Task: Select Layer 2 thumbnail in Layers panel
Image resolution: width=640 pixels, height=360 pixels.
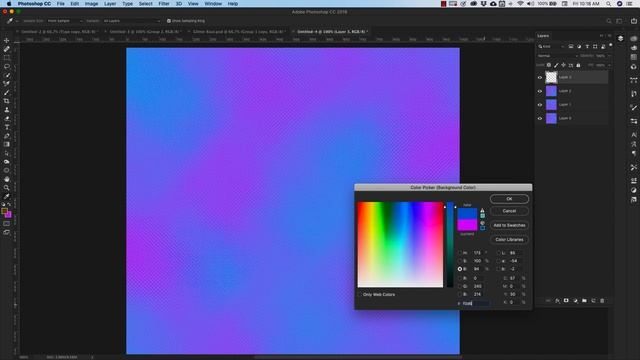Action: pyautogui.click(x=551, y=91)
